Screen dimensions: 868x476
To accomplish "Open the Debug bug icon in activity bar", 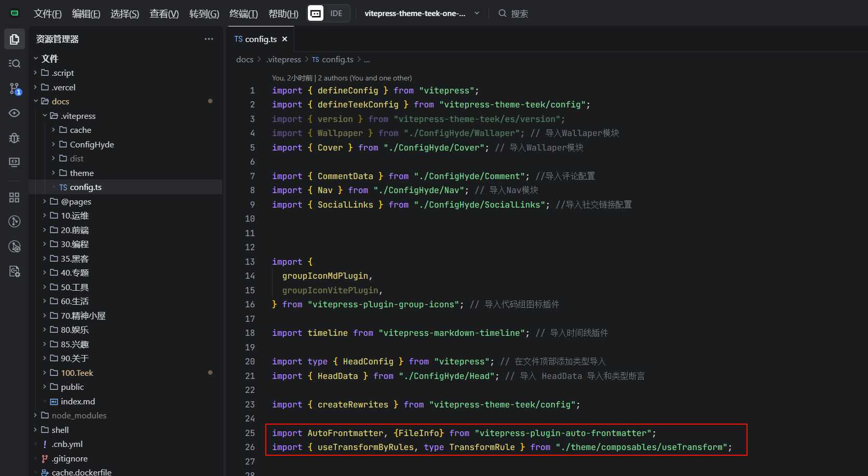I will point(15,138).
